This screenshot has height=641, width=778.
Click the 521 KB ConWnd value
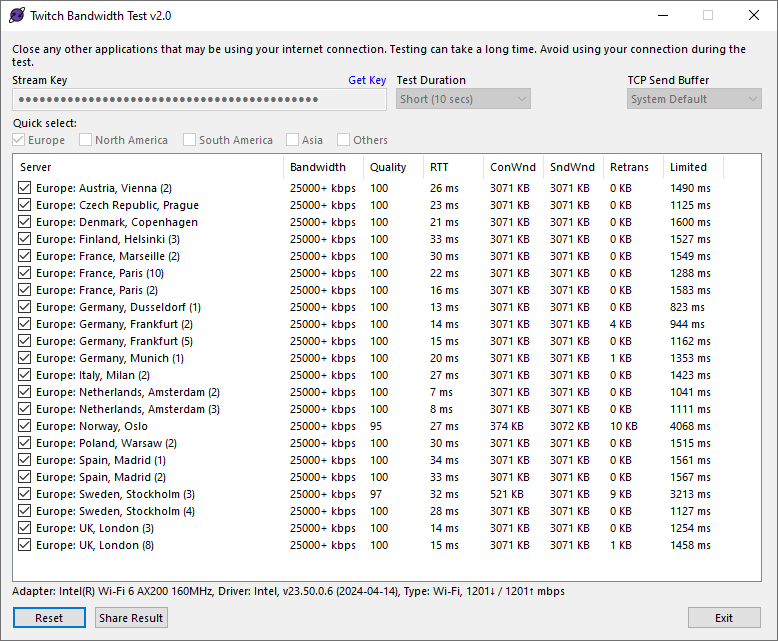point(507,494)
